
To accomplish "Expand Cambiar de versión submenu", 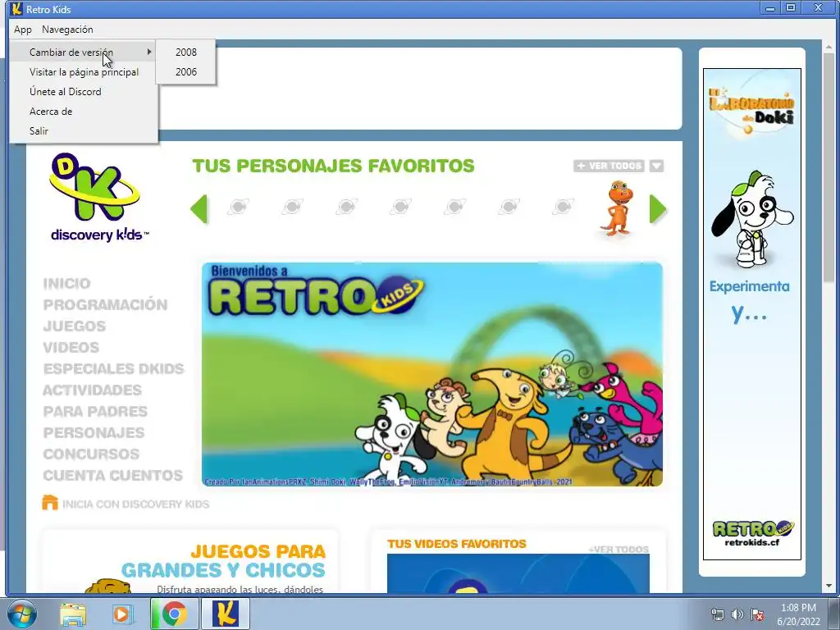I will 84,52.
